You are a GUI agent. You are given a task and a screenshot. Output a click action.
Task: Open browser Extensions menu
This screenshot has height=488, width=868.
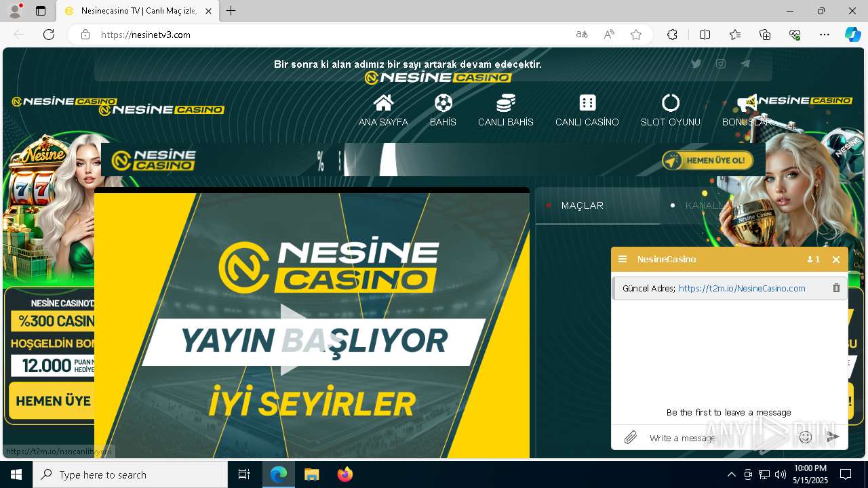pos(672,35)
